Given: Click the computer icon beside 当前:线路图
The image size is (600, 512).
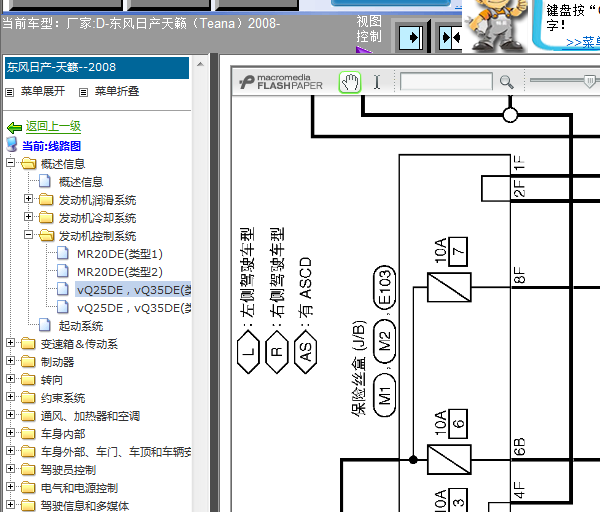Looking at the screenshot, I should [x=12, y=145].
